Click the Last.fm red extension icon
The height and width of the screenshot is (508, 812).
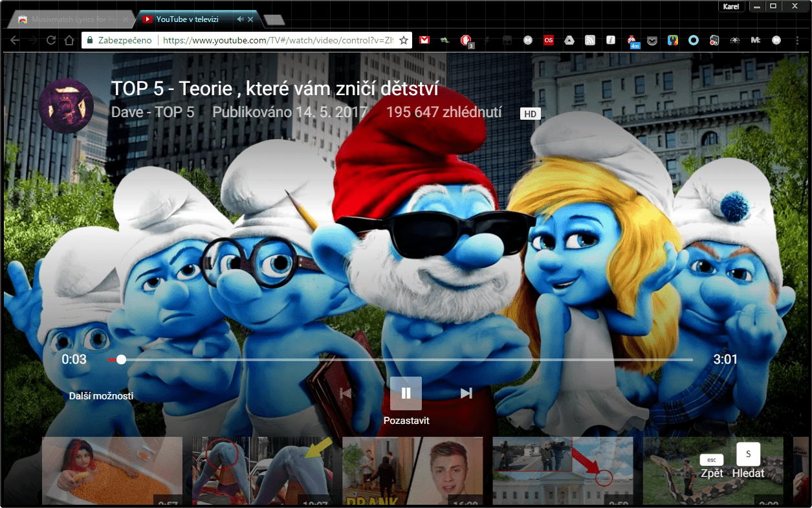point(548,40)
